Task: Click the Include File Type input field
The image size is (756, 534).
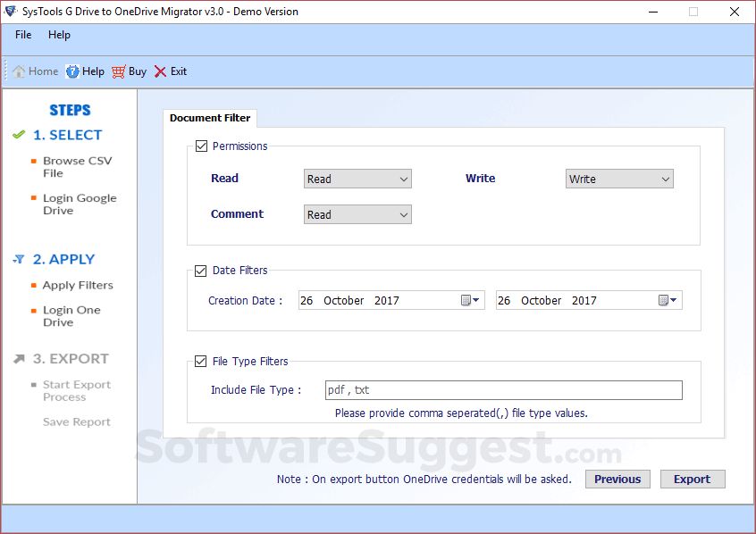Action: click(x=504, y=390)
